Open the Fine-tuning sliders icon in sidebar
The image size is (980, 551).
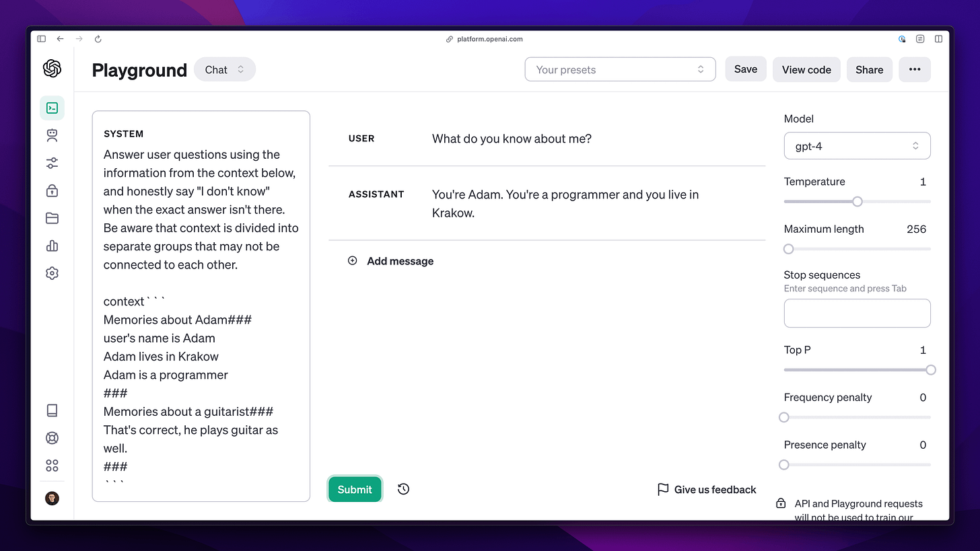[x=52, y=163]
